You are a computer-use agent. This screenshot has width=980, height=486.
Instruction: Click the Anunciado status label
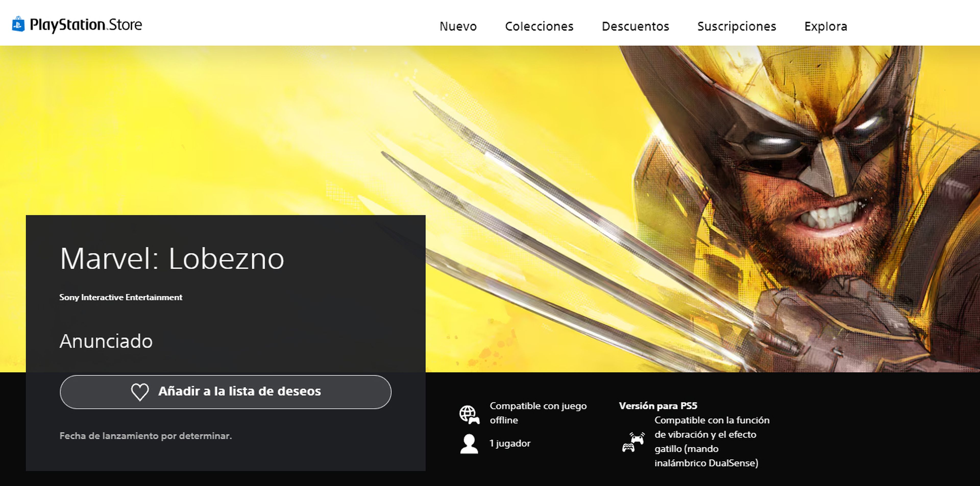click(x=106, y=341)
